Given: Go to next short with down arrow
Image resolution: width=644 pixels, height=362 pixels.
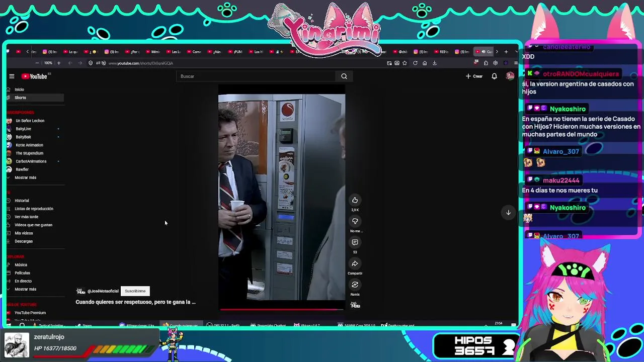Looking at the screenshot, I should (x=508, y=213).
